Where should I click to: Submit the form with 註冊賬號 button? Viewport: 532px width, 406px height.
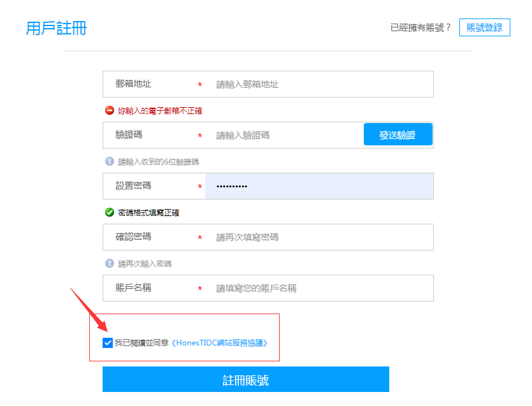245,380
